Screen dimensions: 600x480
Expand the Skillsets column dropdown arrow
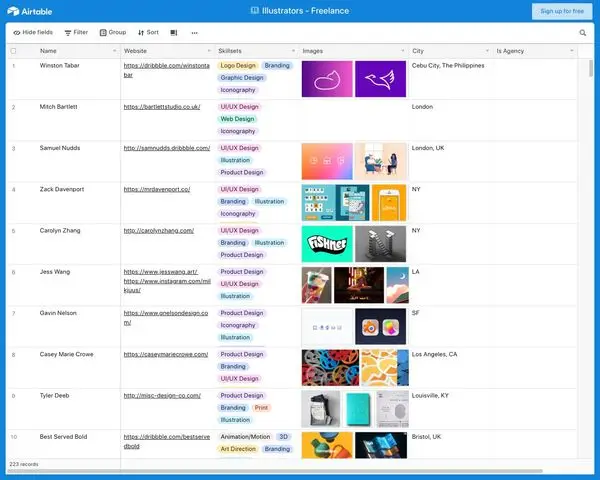293,51
